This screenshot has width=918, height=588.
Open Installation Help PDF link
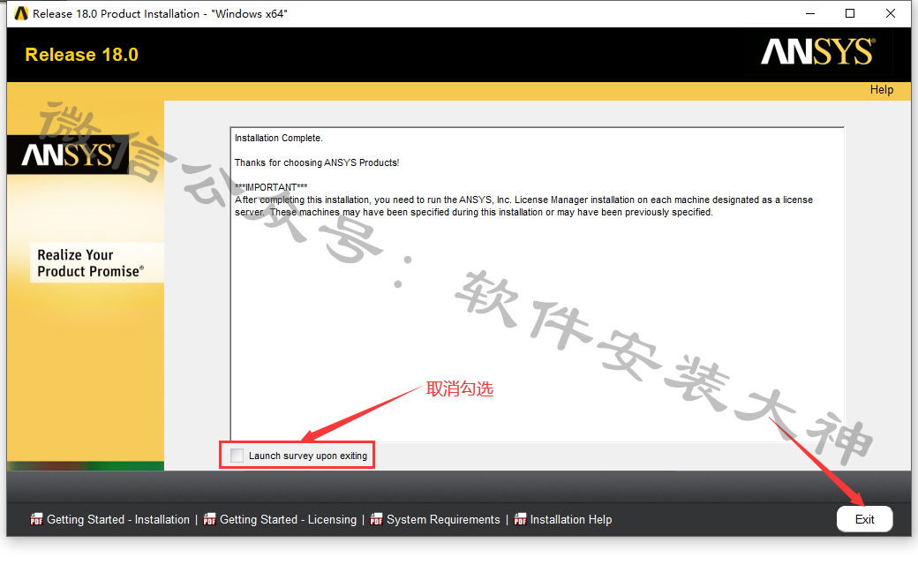[x=571, y=519]
